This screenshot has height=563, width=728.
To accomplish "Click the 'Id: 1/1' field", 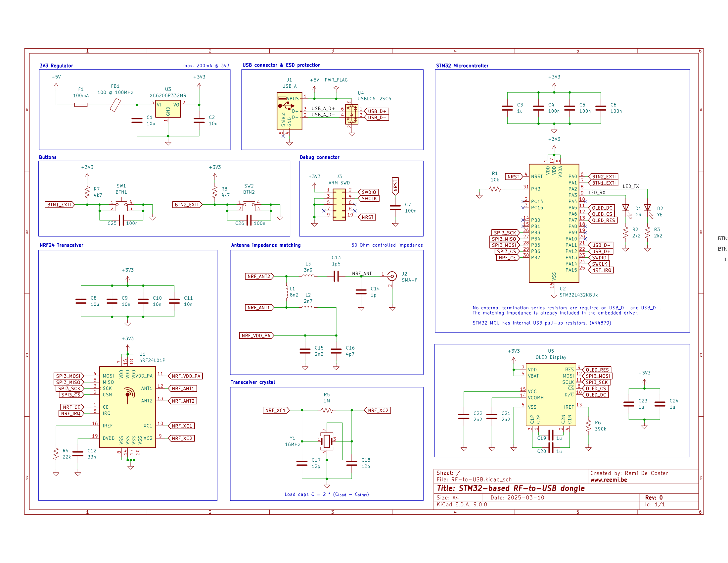I will click(655, 504).
